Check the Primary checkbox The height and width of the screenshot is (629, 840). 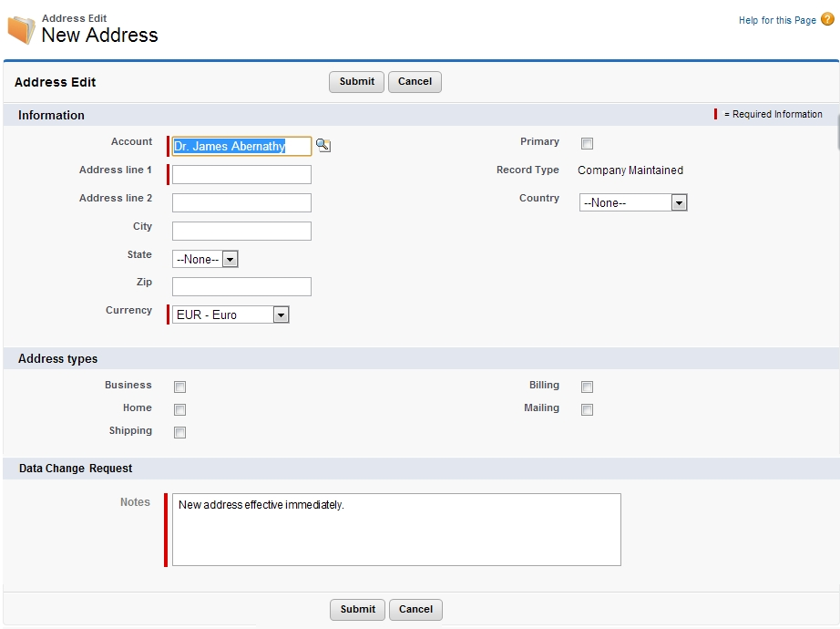coord(588,144)
